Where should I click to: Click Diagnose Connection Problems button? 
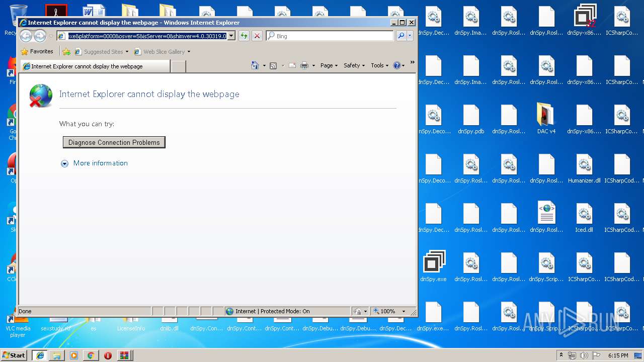114,142
